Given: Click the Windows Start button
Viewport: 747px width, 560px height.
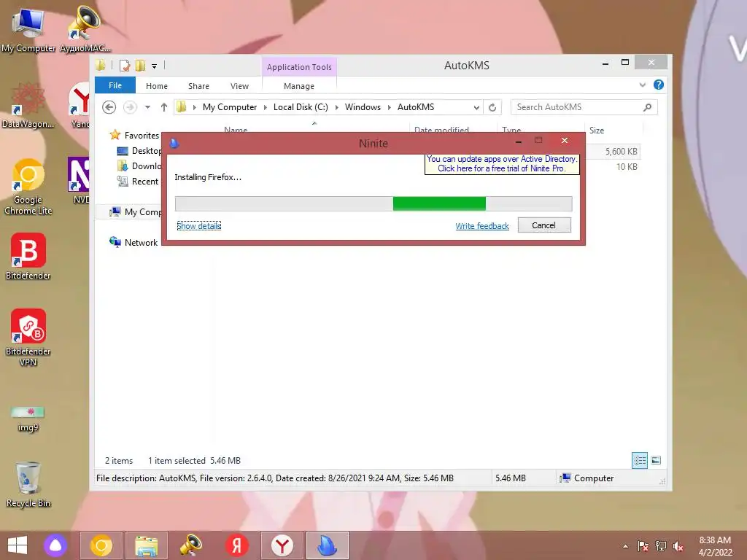Looking at the screenshot, I should (x=18, y=545).
